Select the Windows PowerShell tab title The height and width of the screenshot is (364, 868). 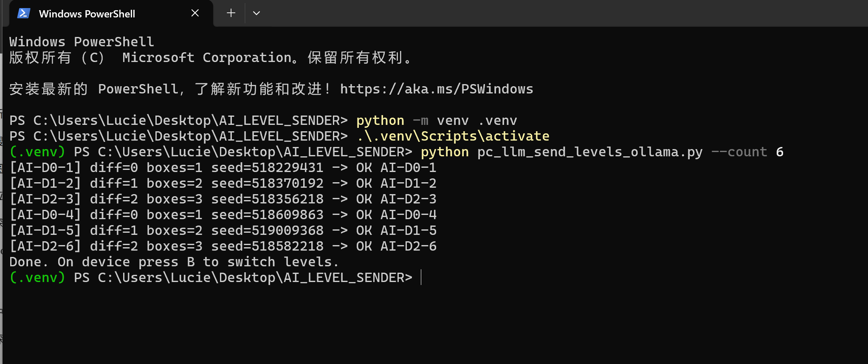[x=87, y=14]
